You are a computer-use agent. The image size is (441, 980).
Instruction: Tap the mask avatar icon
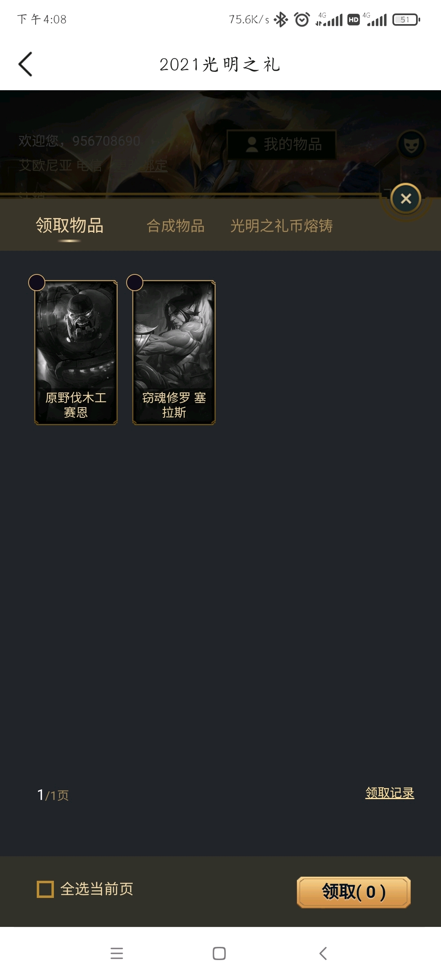click(x=411, y=145)
